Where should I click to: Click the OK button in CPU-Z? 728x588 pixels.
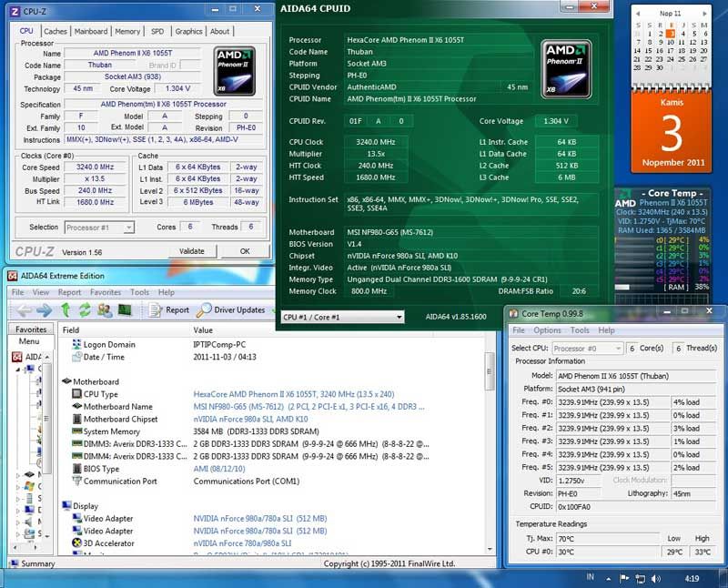pos(245,251)
